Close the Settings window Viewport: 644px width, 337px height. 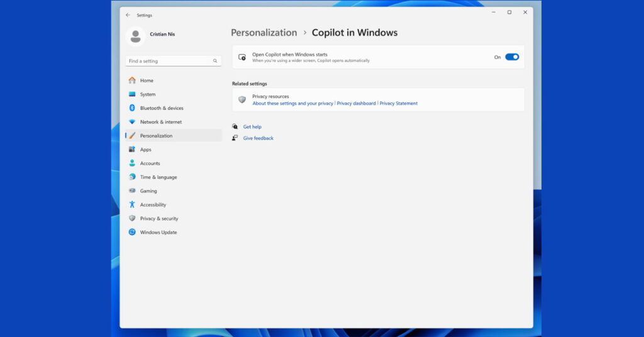click(525, 13)
